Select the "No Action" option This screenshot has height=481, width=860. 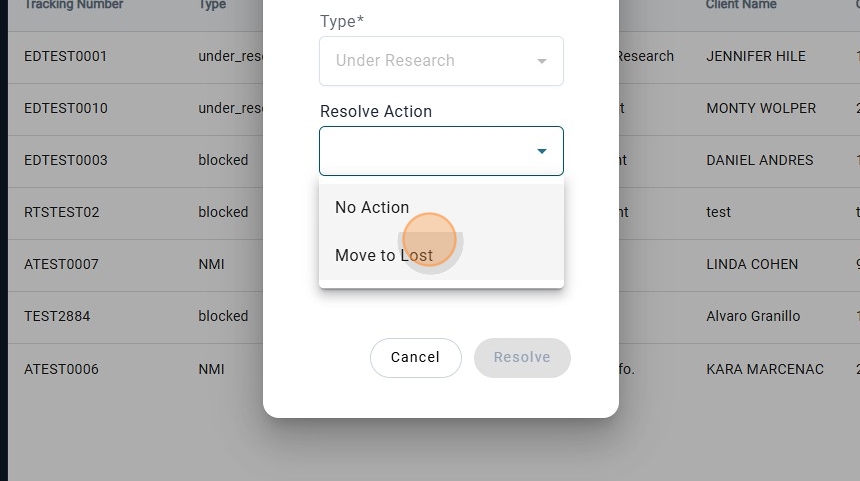372,208
